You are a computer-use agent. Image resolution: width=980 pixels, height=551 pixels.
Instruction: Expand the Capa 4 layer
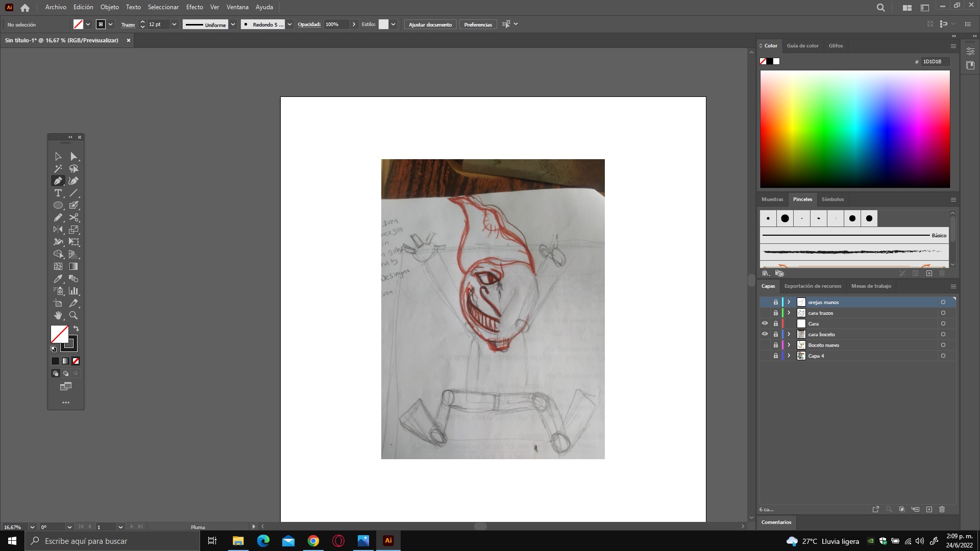click(789, 356)
